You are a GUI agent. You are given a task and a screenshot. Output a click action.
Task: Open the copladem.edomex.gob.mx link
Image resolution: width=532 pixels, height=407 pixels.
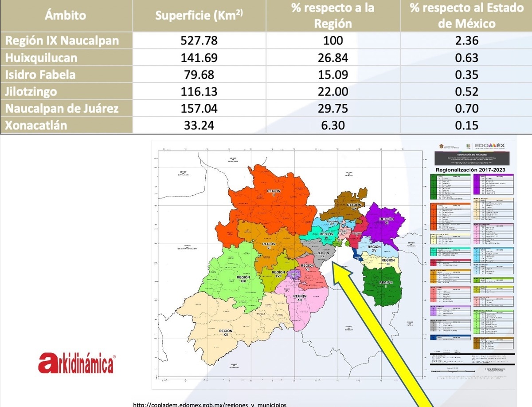coord(210,404)
